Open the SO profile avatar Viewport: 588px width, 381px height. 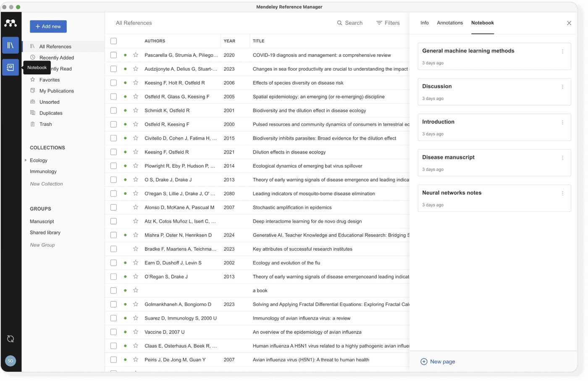click(x=10, y=360)
